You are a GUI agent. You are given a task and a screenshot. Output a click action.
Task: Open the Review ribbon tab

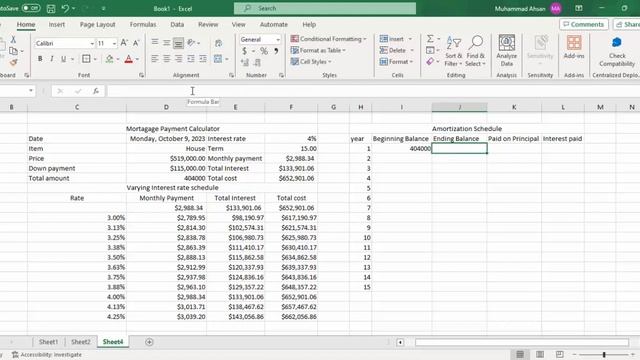coord(208,24)
